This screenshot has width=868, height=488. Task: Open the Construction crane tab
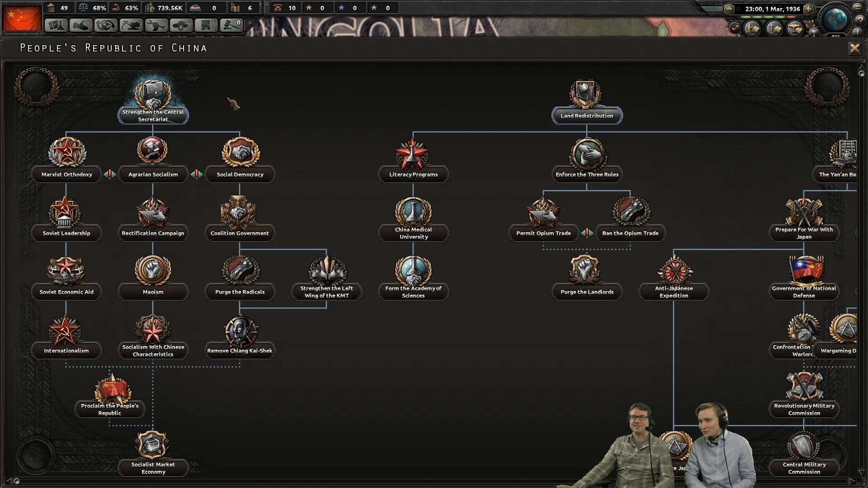click(x=131, y=25)
